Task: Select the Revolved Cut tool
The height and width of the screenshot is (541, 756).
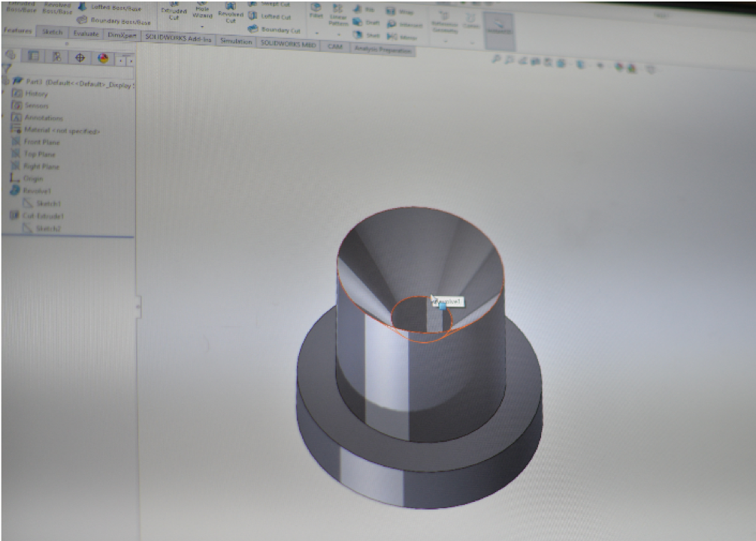Action: pyautogui.click(x=231, y=13)
